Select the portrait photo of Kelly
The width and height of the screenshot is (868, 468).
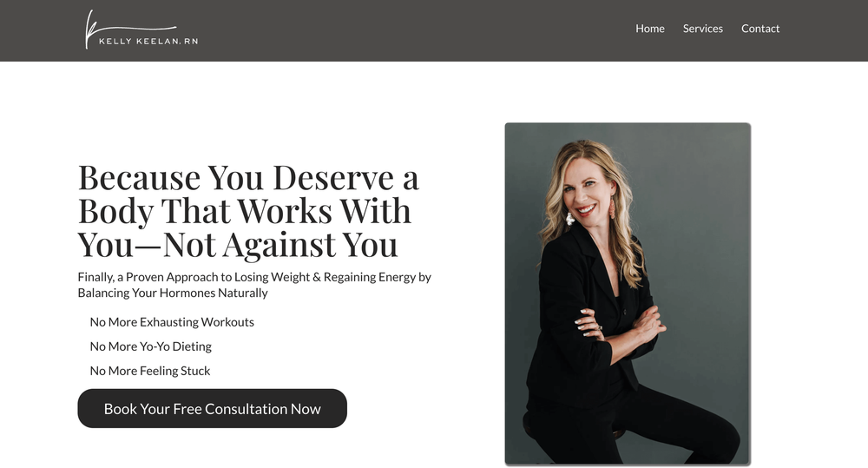[x=628, y=293]
